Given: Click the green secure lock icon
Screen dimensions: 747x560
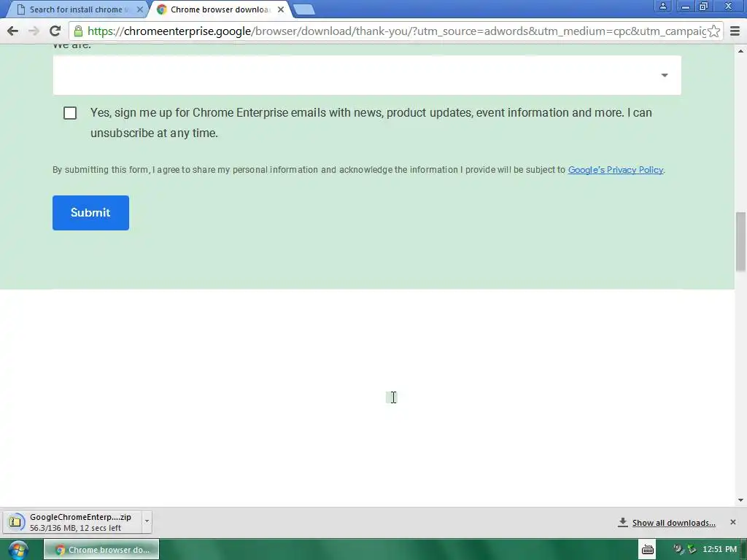Looking at the screenshot, I should [78, 31].
